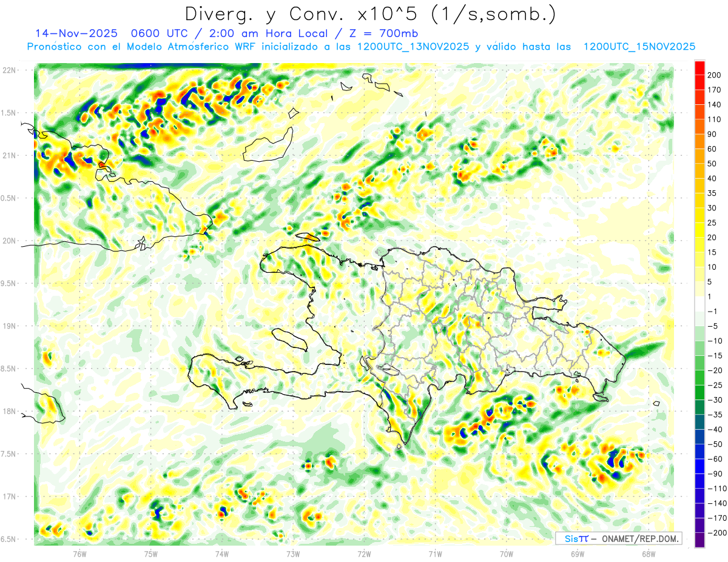The height and width of the screenshot is (562, 728).
Task: Click the "-30" color scale value
Action: pyautogui.click(x=715, y=400)
